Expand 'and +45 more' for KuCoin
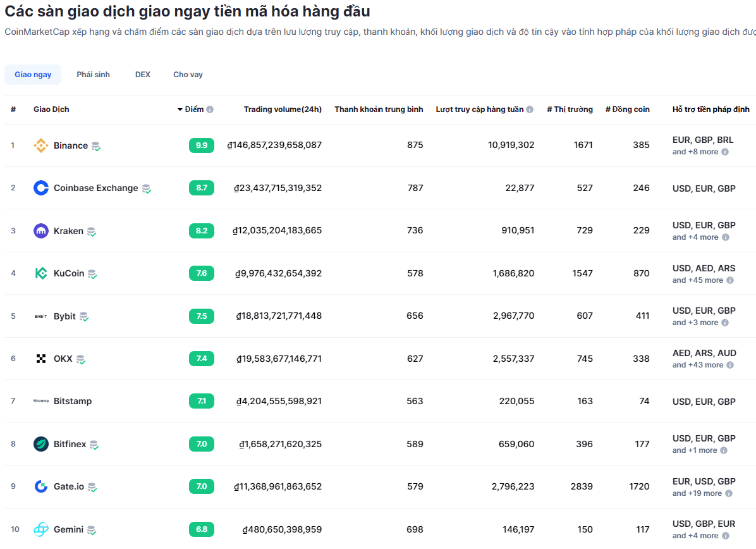Image resolution: width=756 pixels, height=549 pixels. (x=698, y=280)
